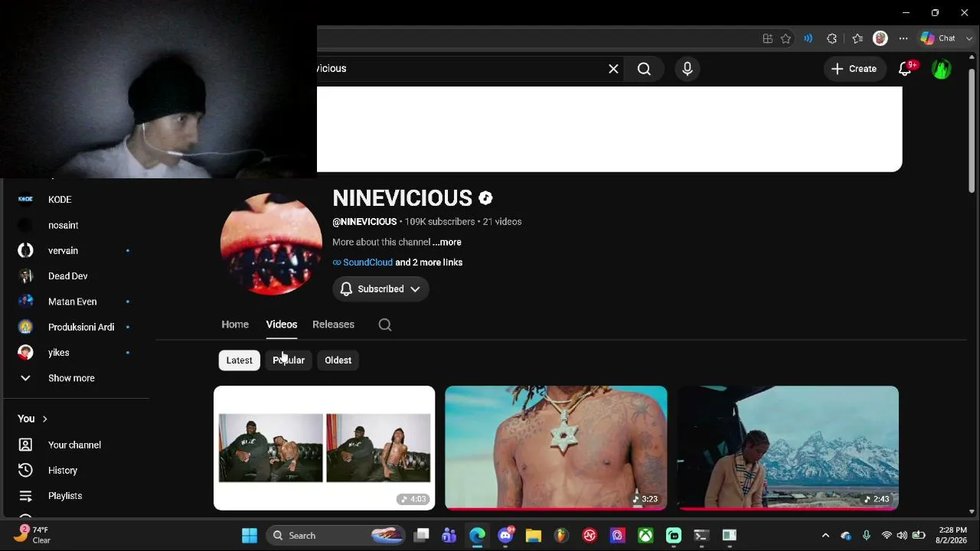Click the YouTube search magnifier button

pos(644,69)
